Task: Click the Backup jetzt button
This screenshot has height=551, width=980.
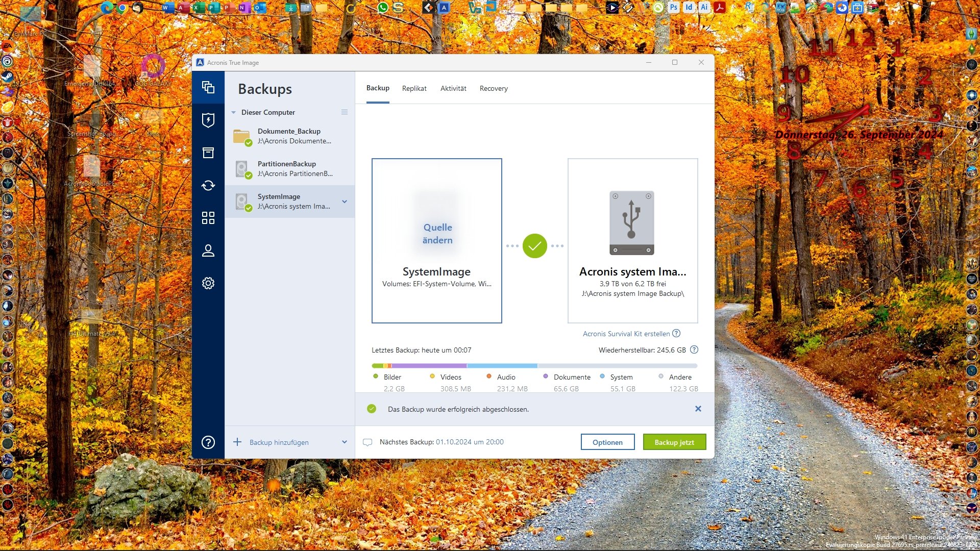Action: tap(674, 442)
